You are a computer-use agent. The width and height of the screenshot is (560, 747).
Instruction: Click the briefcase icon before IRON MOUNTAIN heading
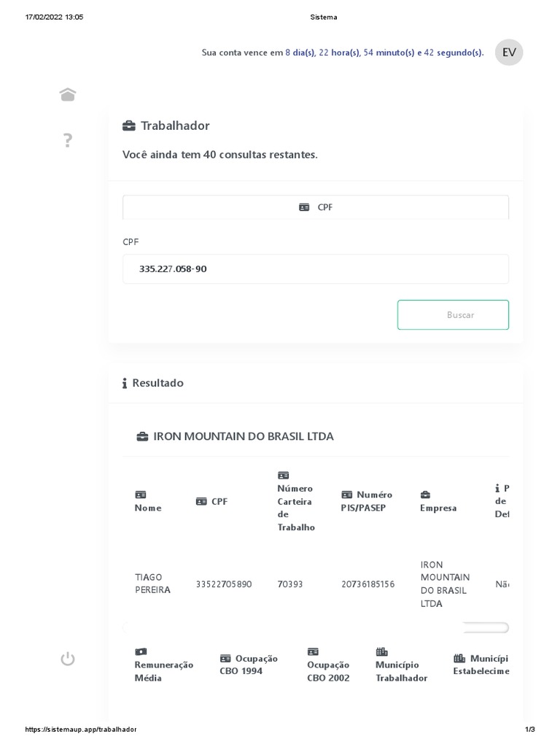point(143,436)
